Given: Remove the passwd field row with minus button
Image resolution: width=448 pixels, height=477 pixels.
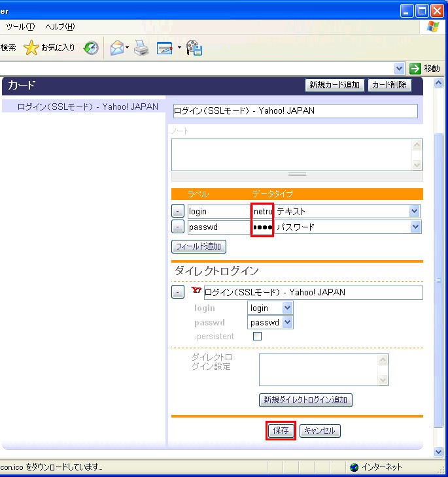Looking at the screenshot, I should tap(178, 227).
